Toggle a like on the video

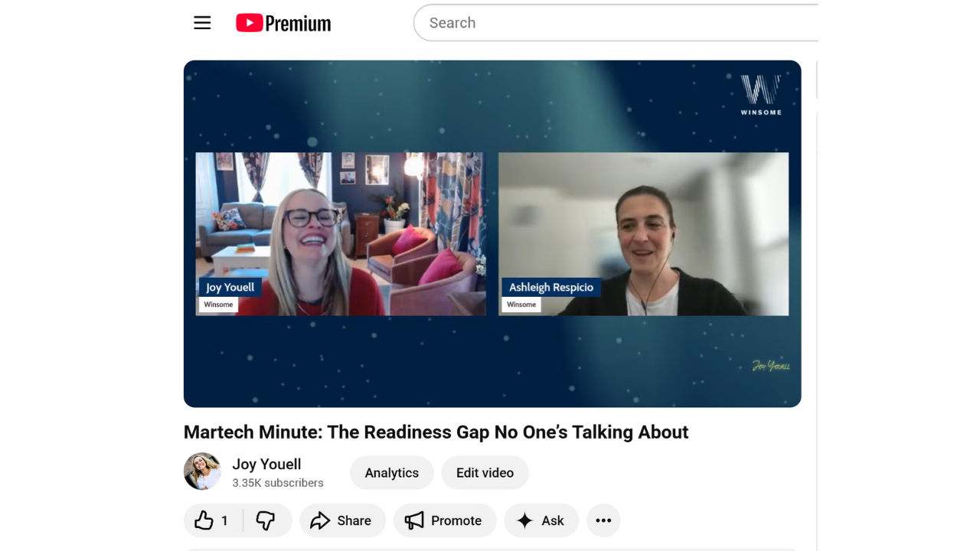click(211, 520)
